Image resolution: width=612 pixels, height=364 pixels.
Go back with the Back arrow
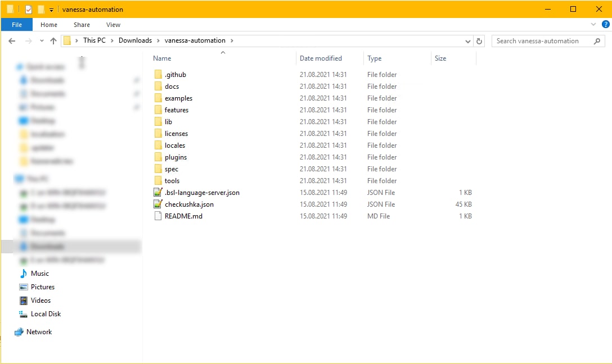pos(12,41)
